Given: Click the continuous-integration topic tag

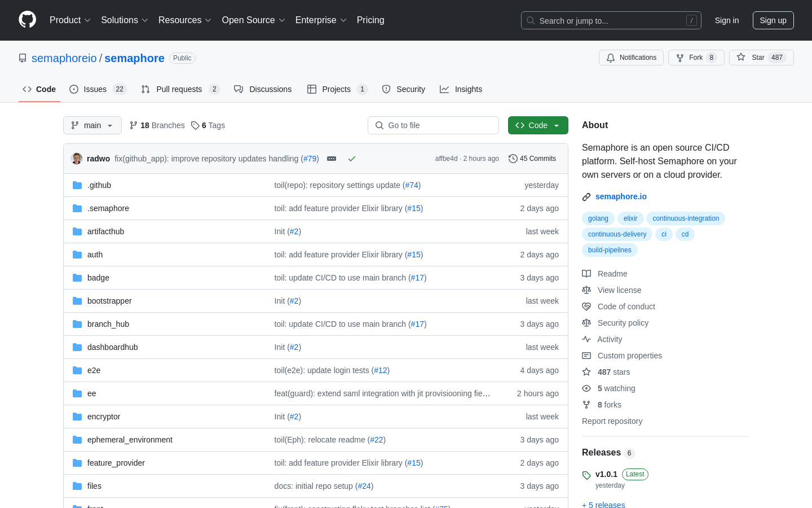Looking at the screenshot, I should (686, 218).
